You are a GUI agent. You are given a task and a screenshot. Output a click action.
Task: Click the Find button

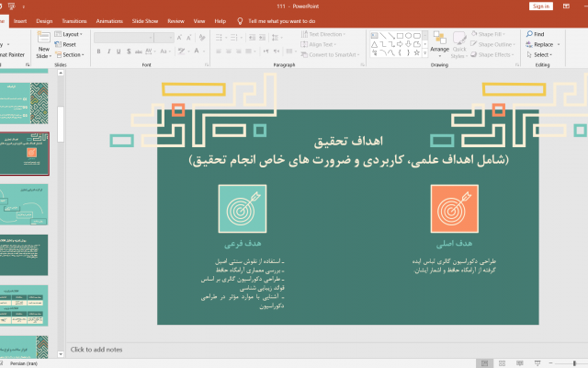click(x=535, y=34)
